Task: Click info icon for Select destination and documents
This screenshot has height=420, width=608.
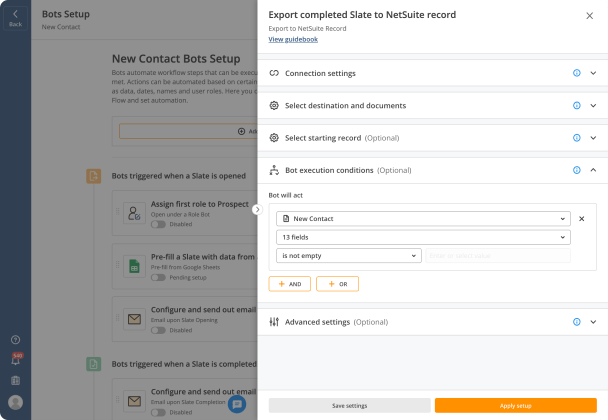Action: [577, 105]
